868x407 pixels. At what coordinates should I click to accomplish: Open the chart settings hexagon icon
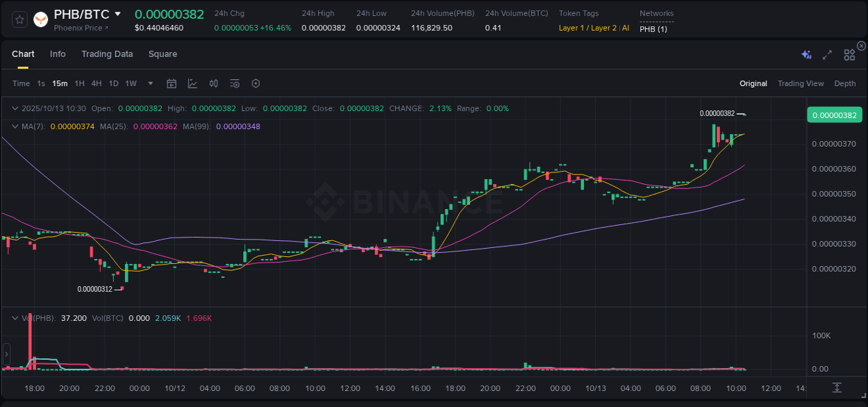coord(256,83)
